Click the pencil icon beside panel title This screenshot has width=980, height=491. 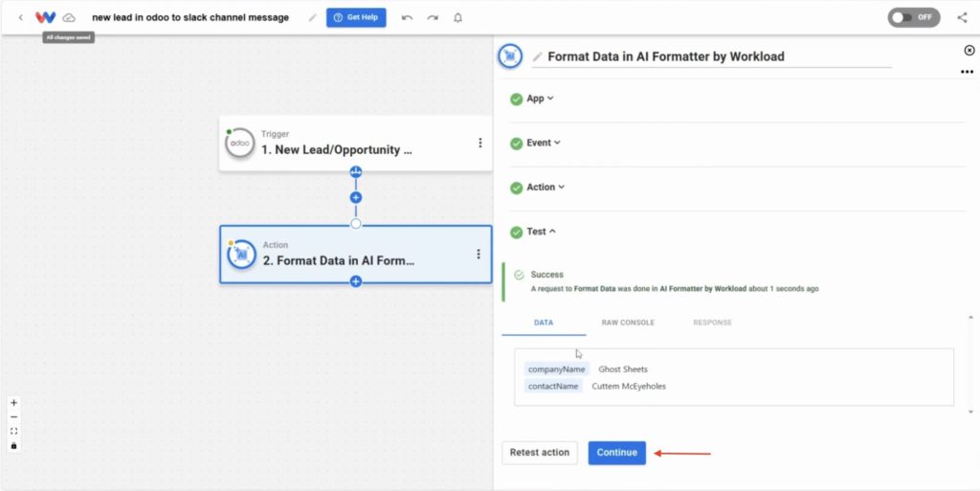537,56
